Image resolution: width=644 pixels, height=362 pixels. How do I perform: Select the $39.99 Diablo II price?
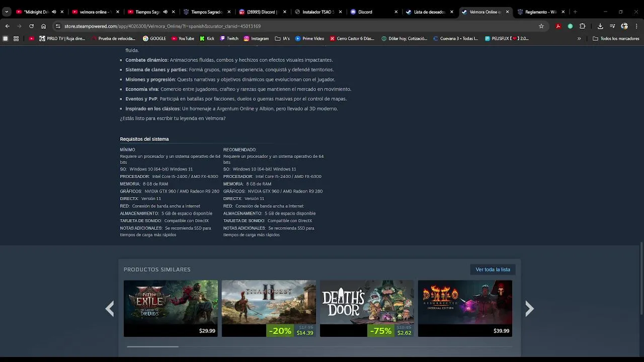501,331
